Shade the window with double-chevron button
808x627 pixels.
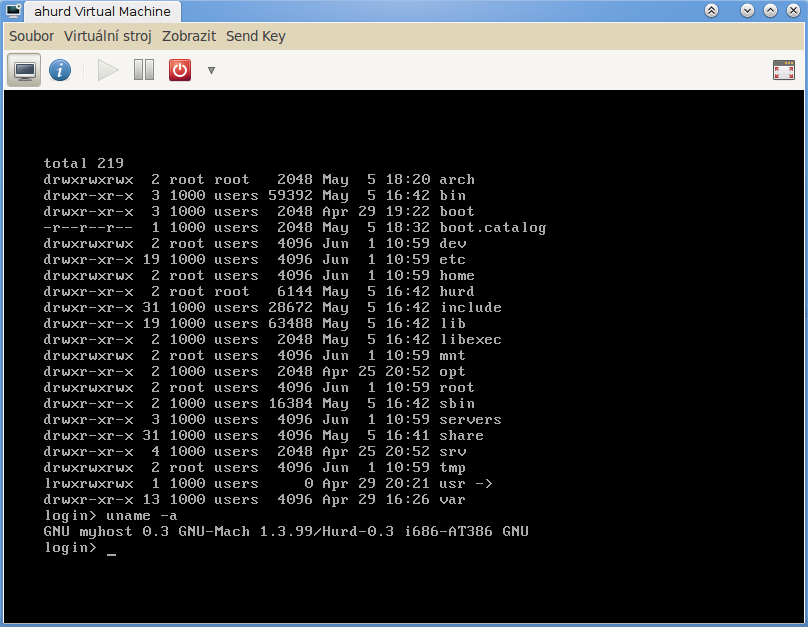(712, 10)
